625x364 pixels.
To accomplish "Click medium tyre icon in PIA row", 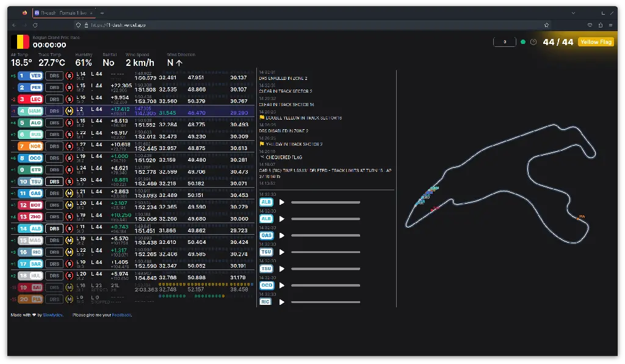I will [70, 299].
